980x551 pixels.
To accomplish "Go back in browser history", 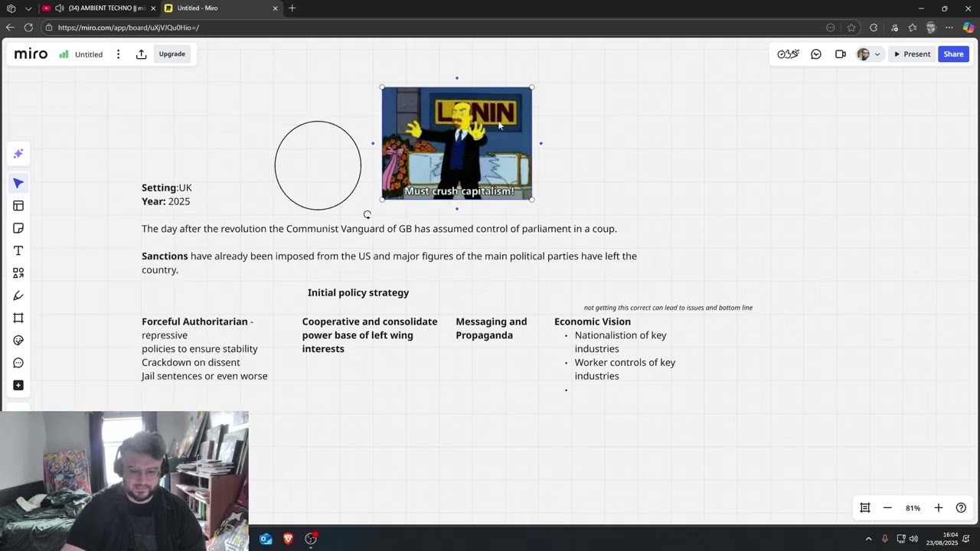I will click(10, 28).
